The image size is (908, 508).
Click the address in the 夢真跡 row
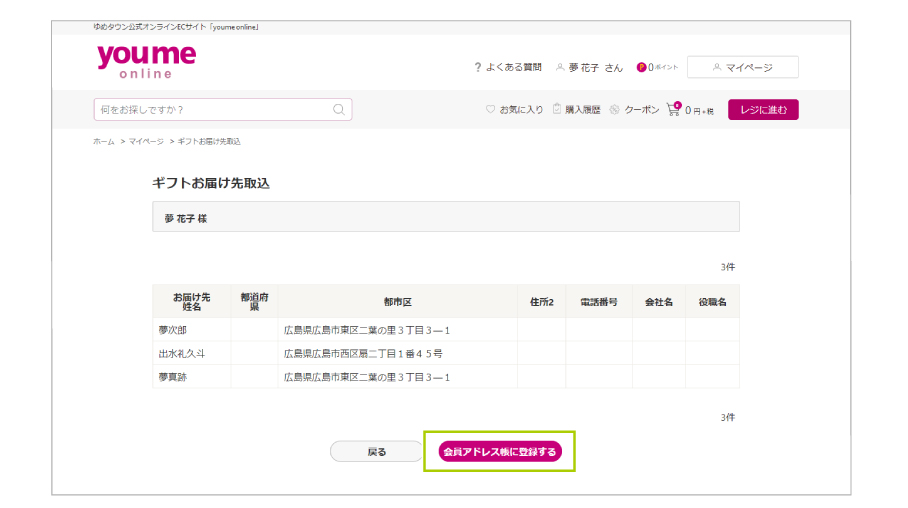tap(367, 377)
